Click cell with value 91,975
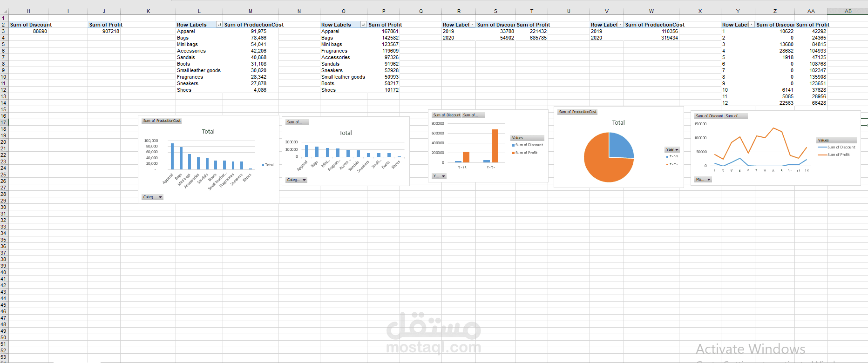This screenshot has height=363, width=868. (x=251, y=31)
